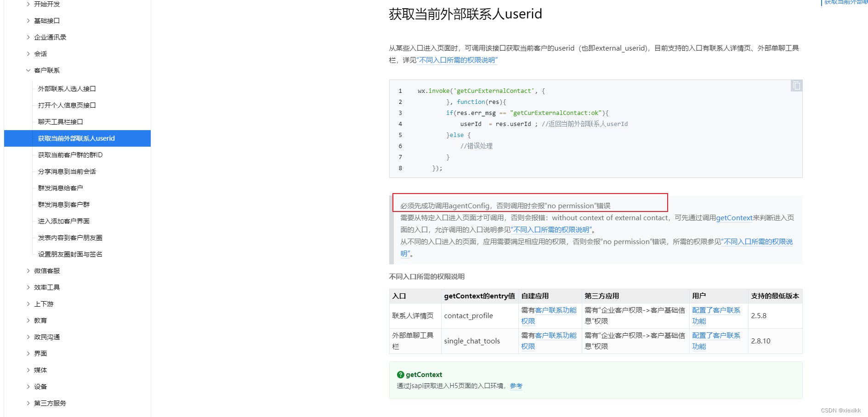Open 发表内容到客户朋友圈 page
The height and width of the screenshot is (417, 868).
coord(70,238)
